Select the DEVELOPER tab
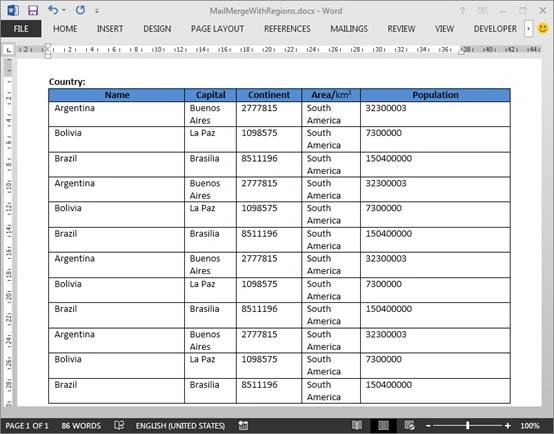 coord(495,29)
